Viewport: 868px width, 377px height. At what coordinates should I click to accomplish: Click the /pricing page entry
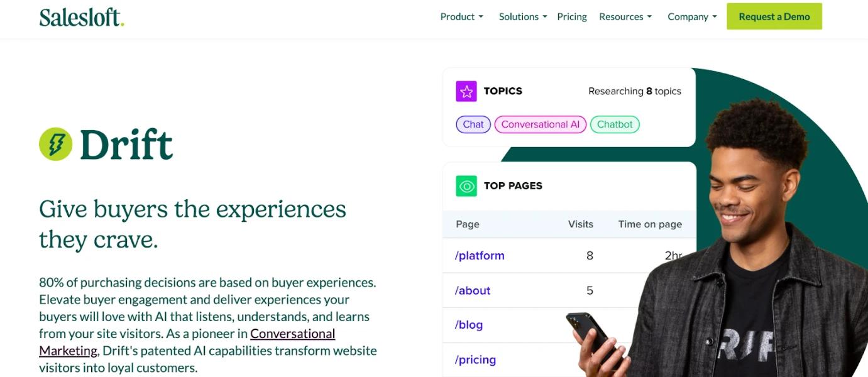(475, 360)
